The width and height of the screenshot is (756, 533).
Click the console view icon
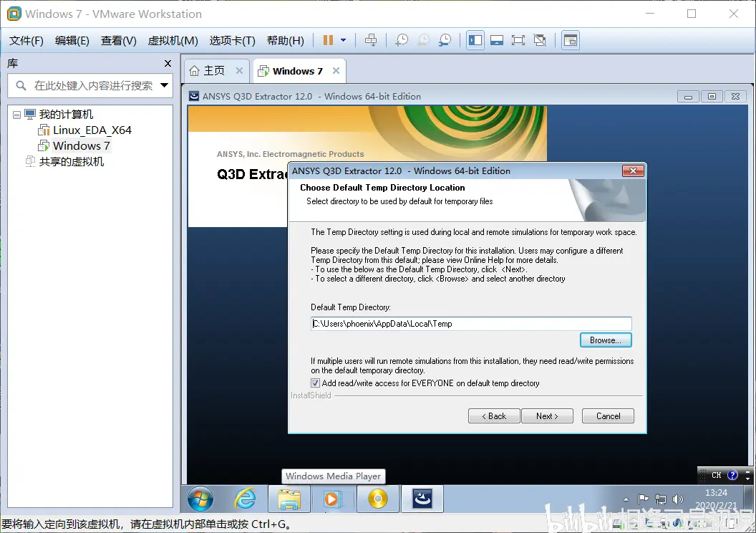point(571,41)
